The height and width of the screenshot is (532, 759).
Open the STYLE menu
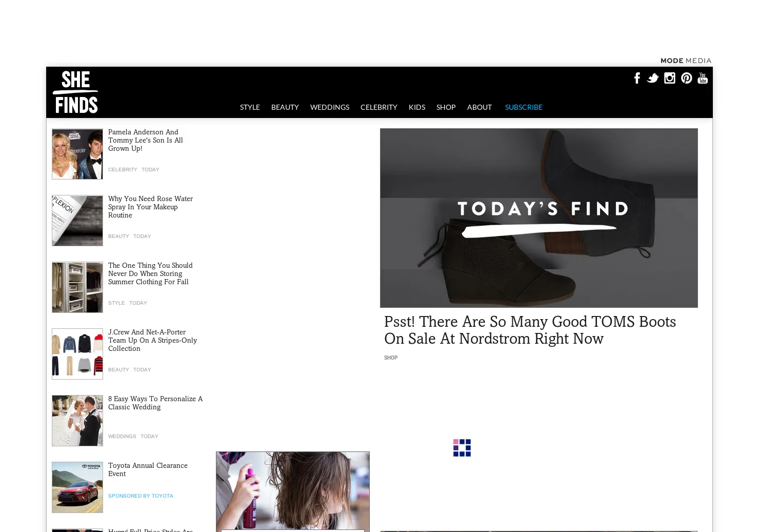click(250, 107)
